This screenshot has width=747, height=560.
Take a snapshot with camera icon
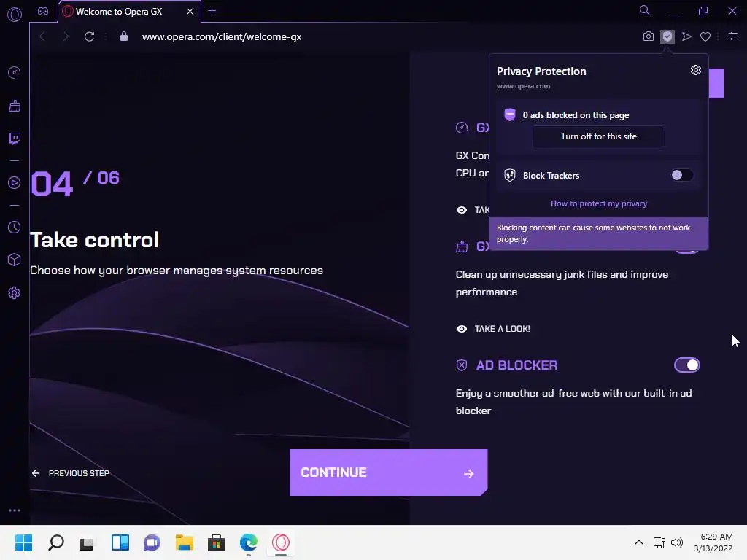pyautogui.click(x=649, y=36)
